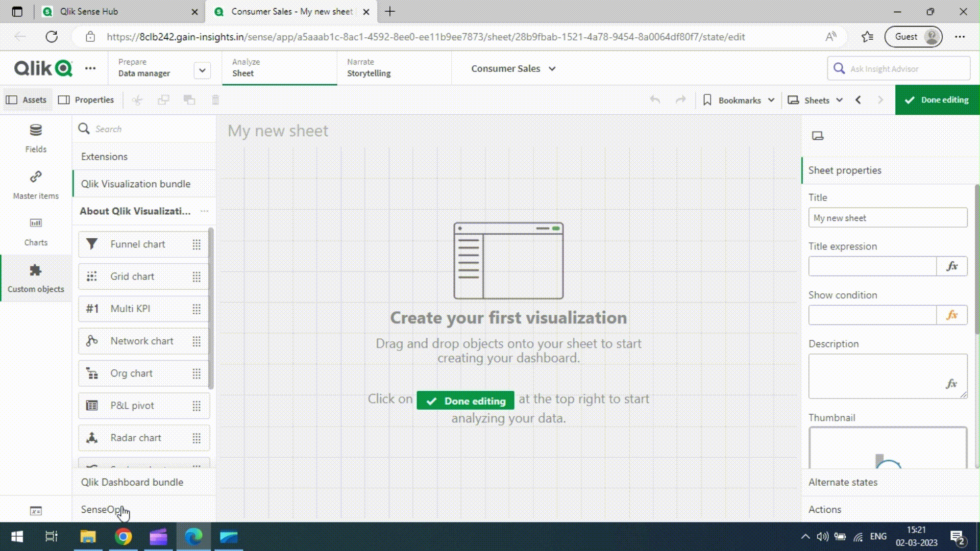This screenshot has width=980, height=551.
Task: Expand the Extensions section
Action: pyautogui.click(x=144, y=157)
